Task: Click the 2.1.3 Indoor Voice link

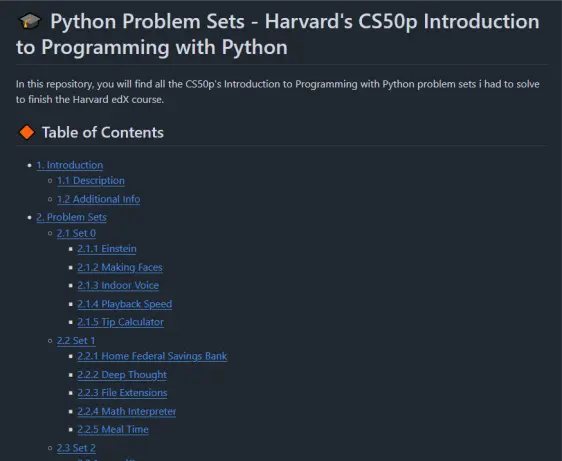Action: coord(118,285)
